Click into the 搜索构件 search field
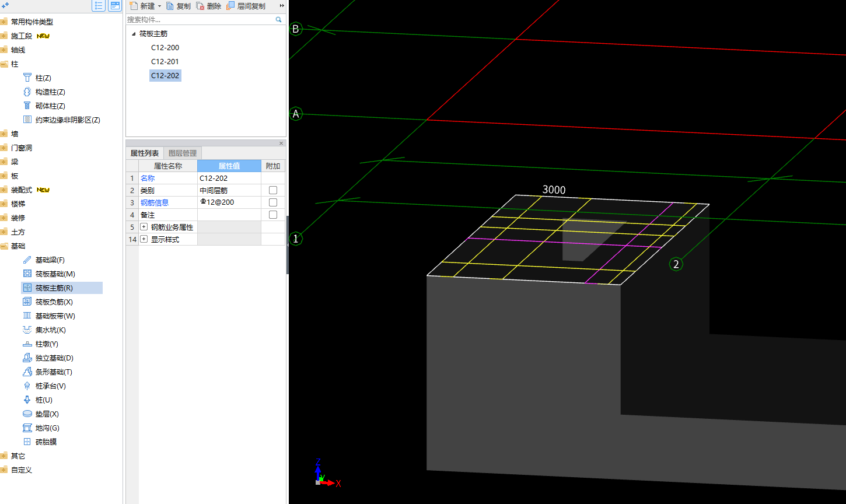 (x=200, y=19)
